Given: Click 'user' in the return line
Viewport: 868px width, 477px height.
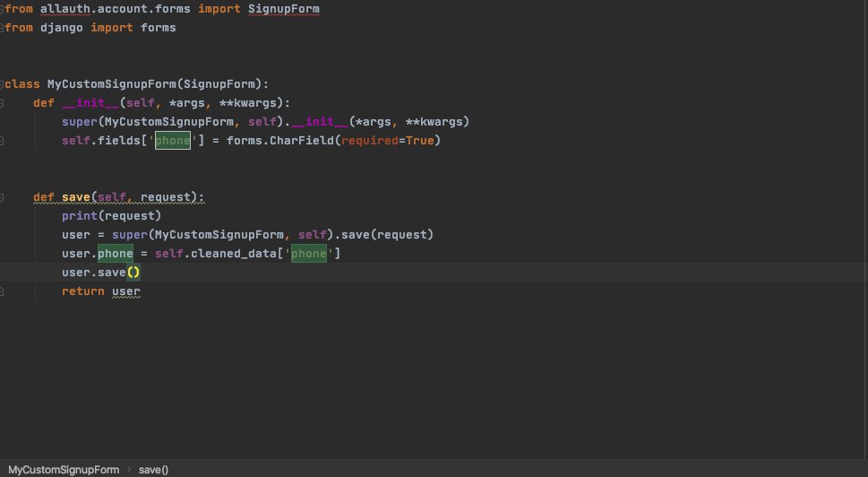Looking at the screenshot, I should coord(125,291).
